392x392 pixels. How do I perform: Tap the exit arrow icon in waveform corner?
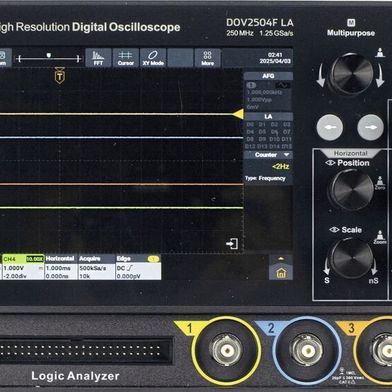(x=232, y=244)
